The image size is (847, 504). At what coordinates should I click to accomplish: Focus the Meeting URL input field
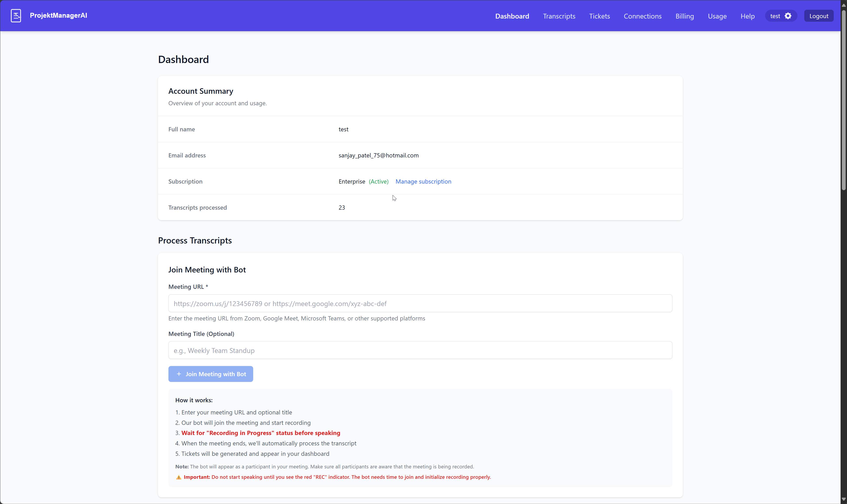pyautogui.click(x=420, y=303)
